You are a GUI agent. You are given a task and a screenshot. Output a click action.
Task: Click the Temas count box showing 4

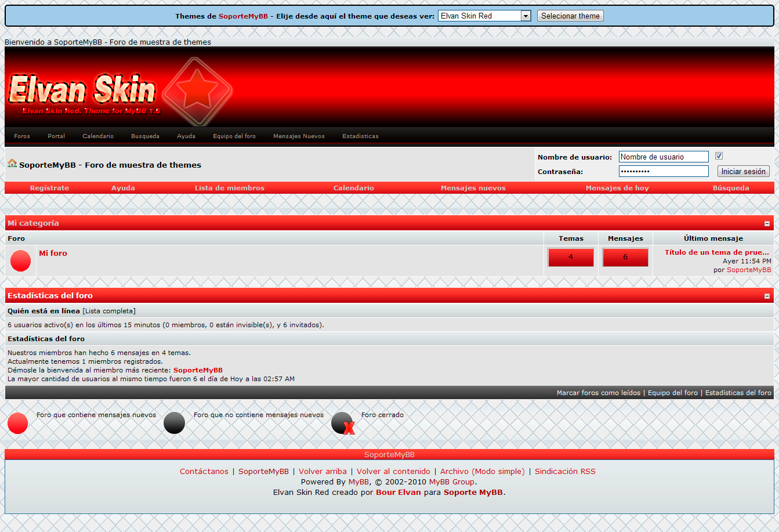571,257
